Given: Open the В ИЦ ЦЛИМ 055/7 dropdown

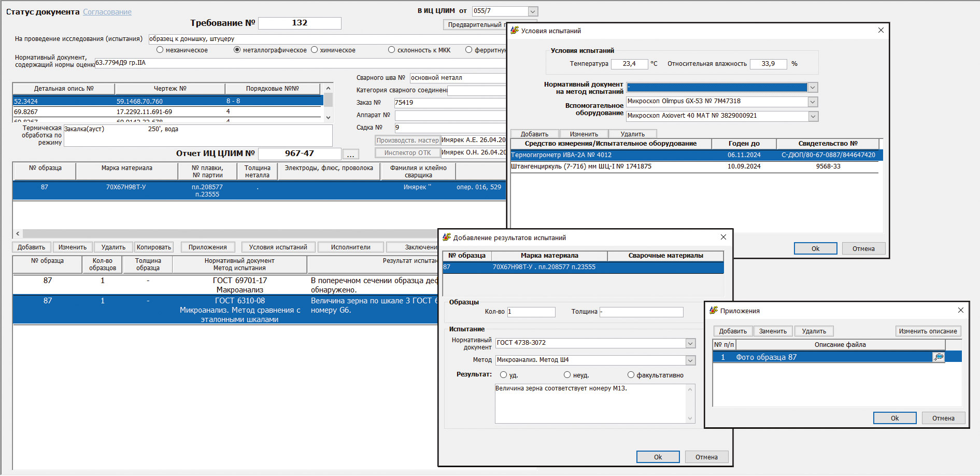Looking at the screenshot, I should (x=532, y=11).
